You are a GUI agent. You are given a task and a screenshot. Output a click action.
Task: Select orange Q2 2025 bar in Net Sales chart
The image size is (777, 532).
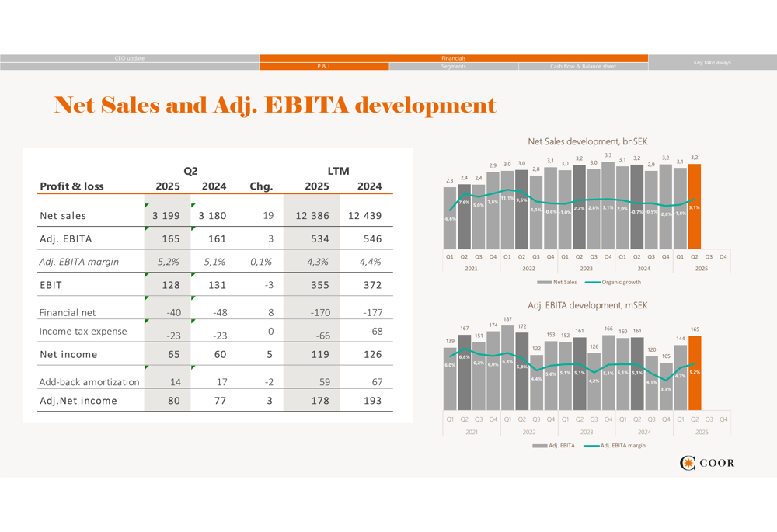(x=694, y=207)
